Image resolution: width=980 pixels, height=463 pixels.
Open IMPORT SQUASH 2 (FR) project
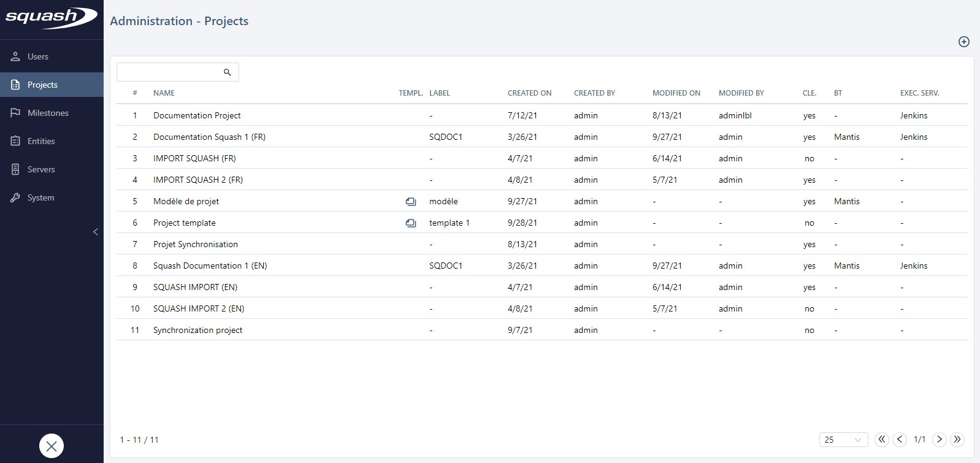click(198, 180)
